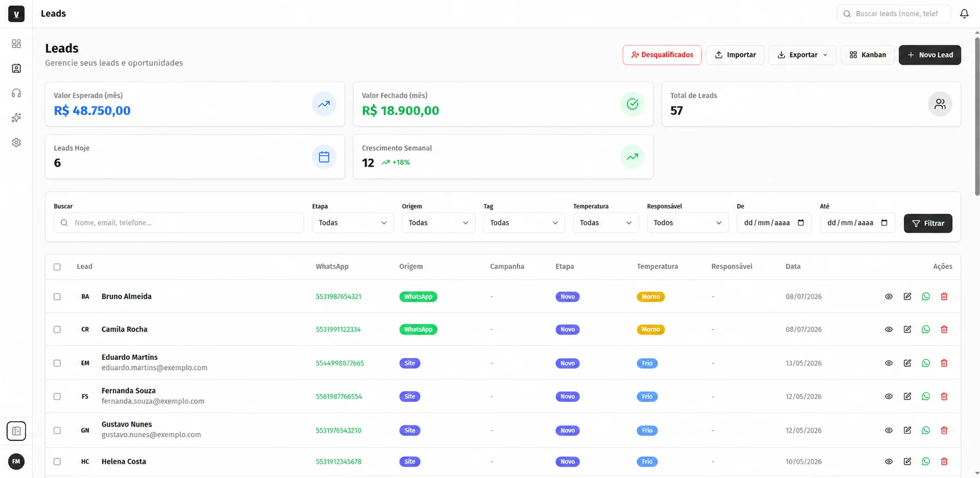The height and width of the screenshot is (478, 980).
Task: View details of Camila Rocha lead
Action: (x=889, y=330)
